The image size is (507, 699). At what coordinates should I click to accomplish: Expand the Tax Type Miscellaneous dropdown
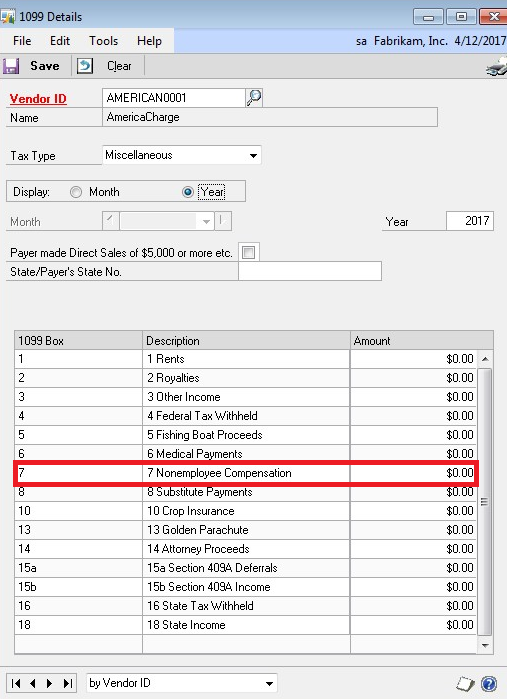coord(253,156)
